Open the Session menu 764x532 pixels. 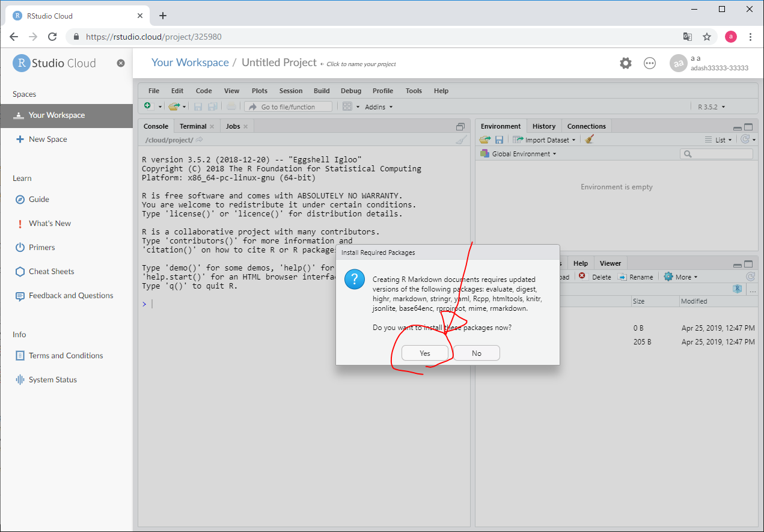pyautogui.click(x=291, y=91)
